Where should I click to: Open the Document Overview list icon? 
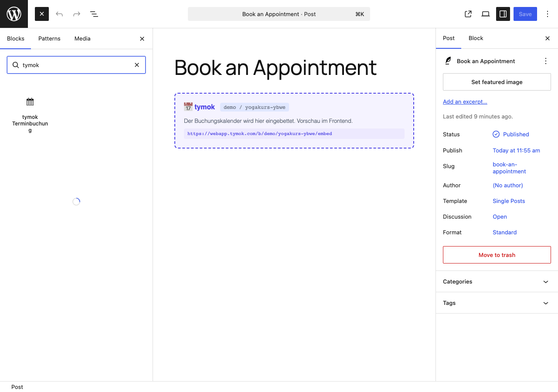[94, 14]
